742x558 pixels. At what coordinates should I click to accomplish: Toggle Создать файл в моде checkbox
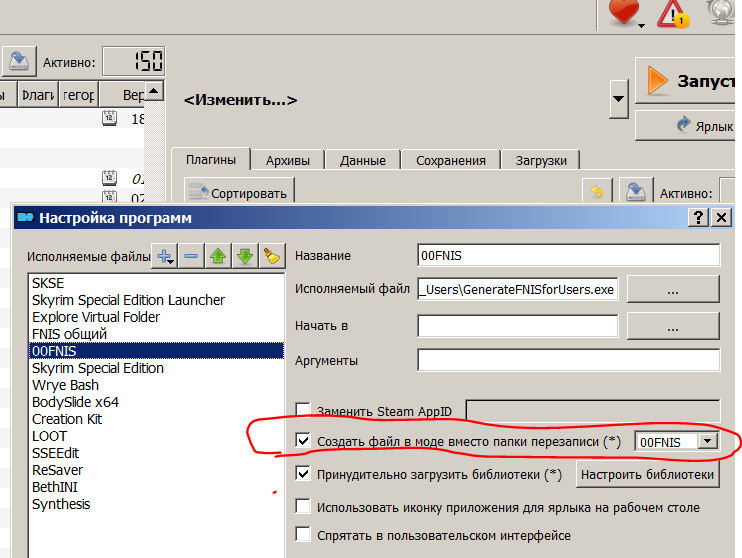coord(303,441)
